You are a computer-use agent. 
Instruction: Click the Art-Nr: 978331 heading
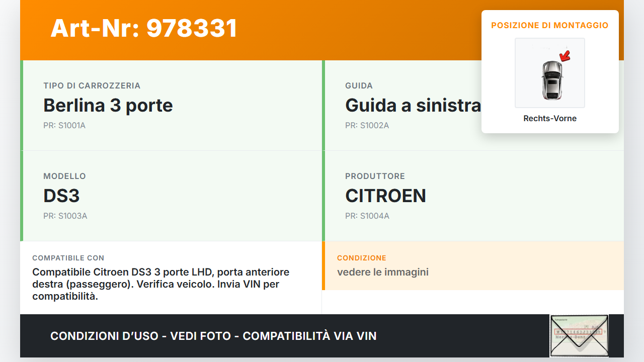(x=144, y=28)
